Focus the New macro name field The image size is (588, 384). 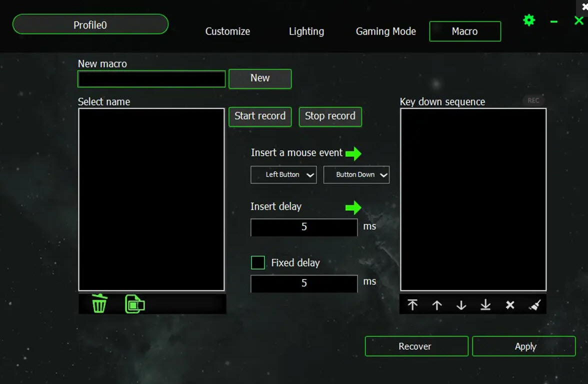151,79
